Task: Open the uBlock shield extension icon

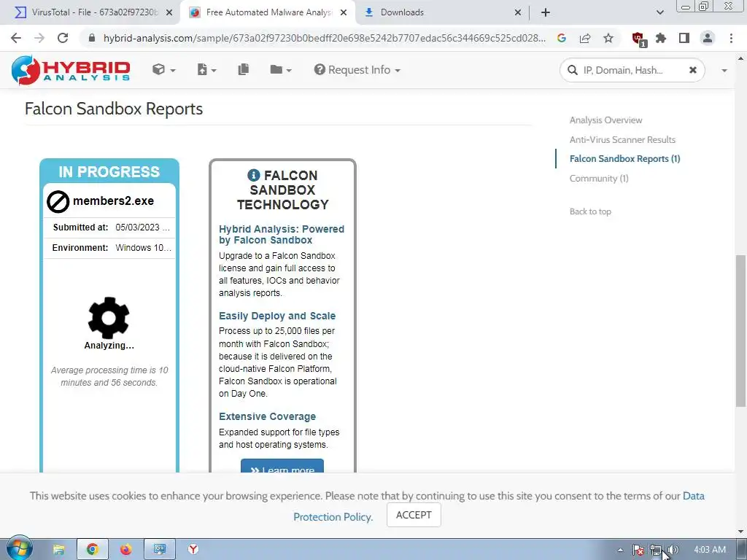Action: [638, 39]
